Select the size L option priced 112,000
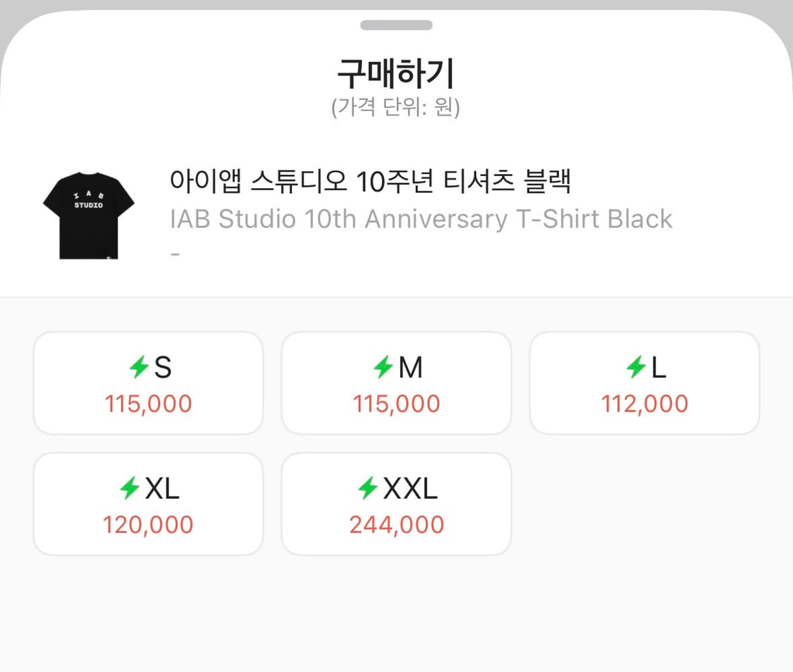 644,382
